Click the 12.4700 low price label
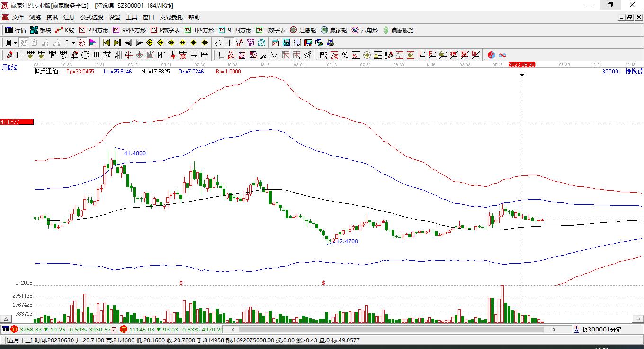This screenshot has height=349, width=644. (x=347, y=241)
